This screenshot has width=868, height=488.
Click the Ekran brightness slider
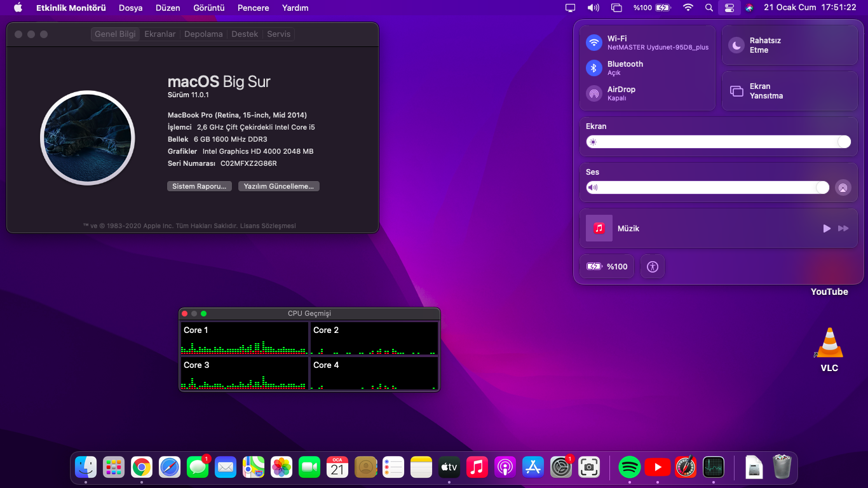pyautogui.click(x=718, y=142)
